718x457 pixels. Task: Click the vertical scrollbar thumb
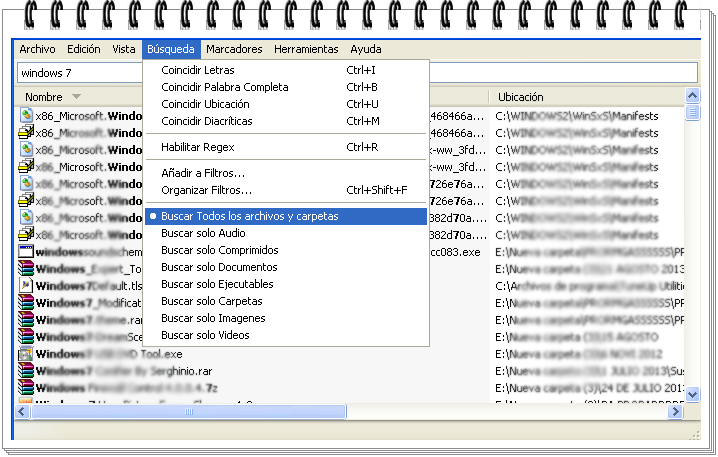point(692,112)
